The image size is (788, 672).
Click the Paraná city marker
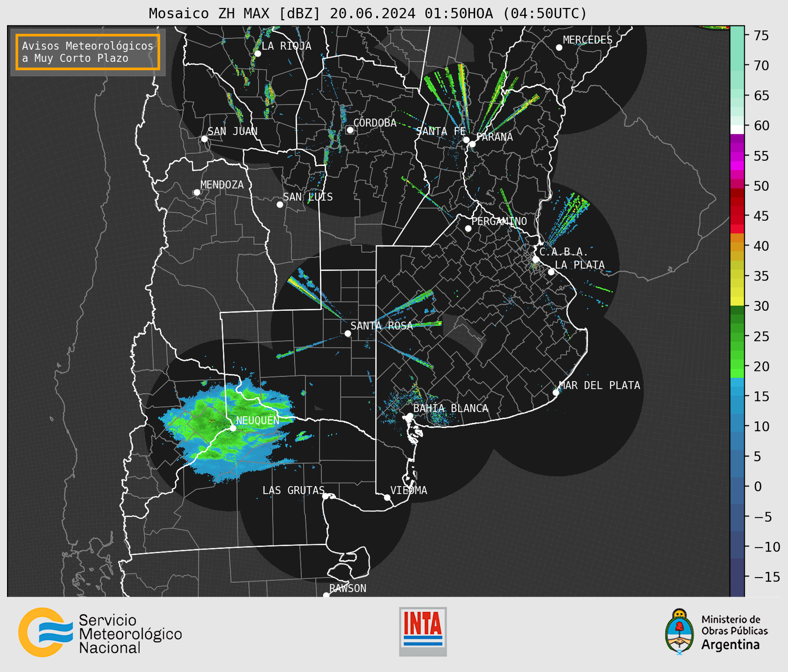pyautogui.click(x=472, y=144)
